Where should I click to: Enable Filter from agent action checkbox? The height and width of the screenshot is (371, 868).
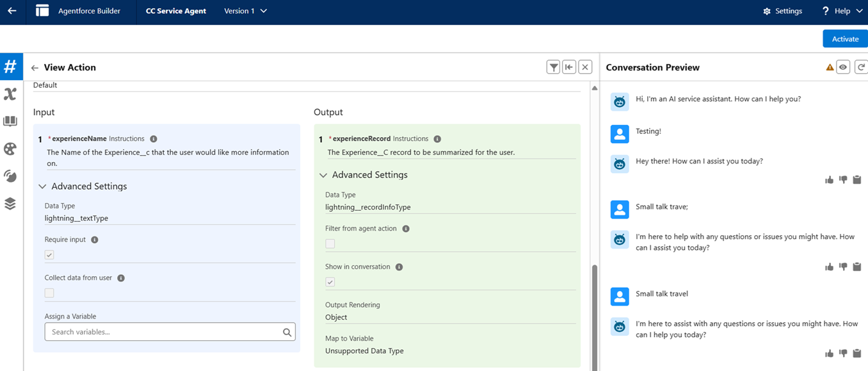[x=330, y=243]
